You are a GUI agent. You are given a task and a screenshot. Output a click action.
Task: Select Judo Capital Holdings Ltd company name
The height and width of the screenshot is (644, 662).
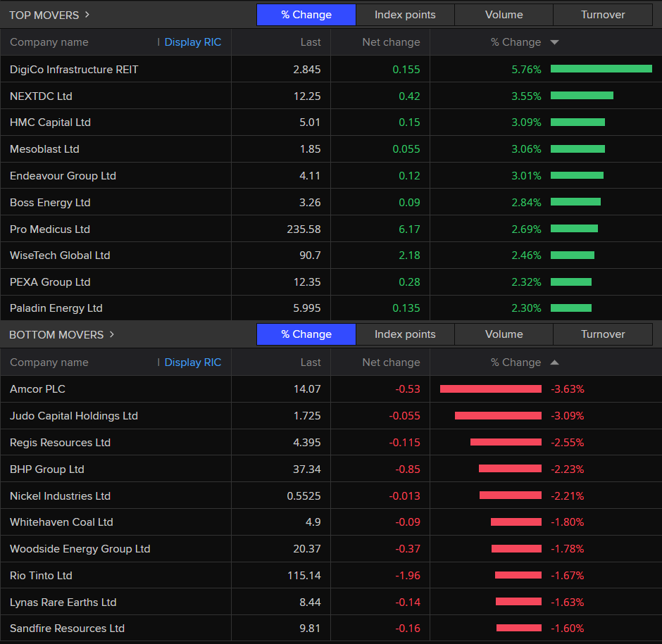coord(74,416)
